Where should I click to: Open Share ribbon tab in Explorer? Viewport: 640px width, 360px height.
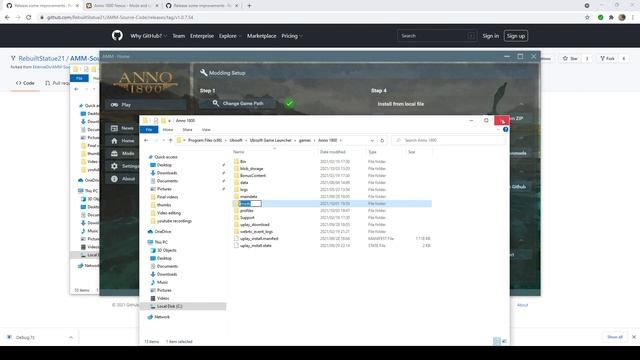187,129
